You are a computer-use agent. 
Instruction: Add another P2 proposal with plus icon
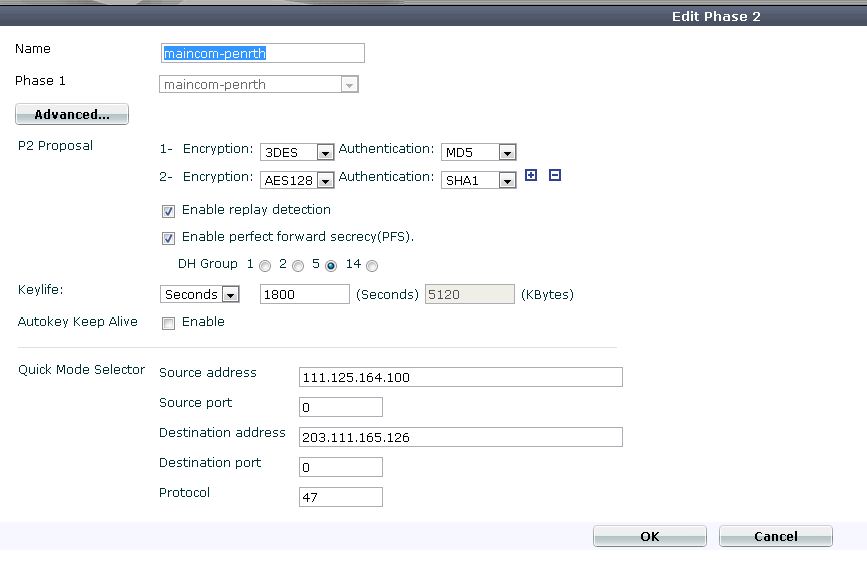point(531,175)
